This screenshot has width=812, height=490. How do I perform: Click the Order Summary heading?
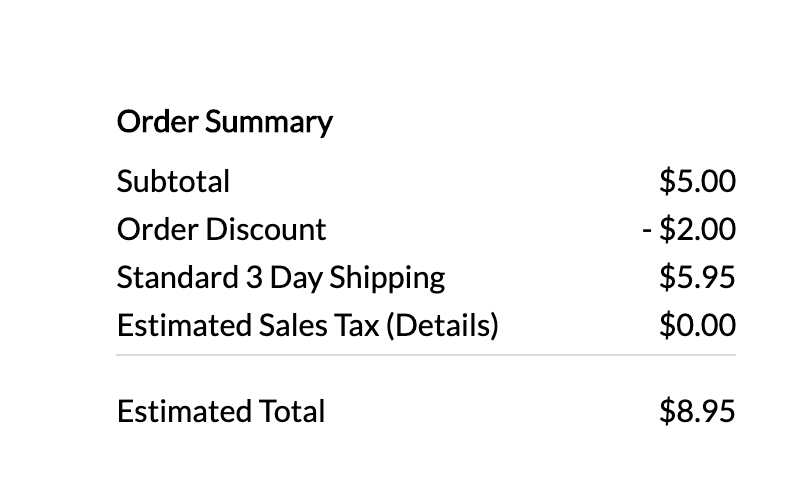click(x=225, y=123)
